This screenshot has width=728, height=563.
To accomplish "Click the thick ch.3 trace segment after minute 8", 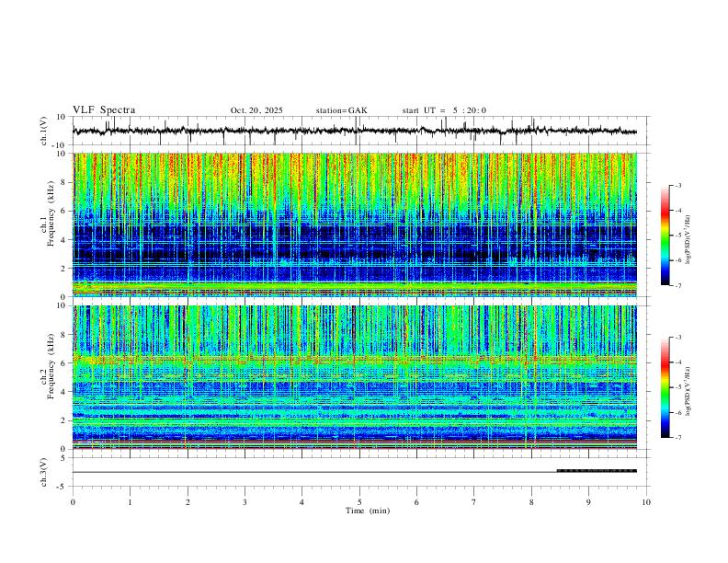I will coord(597,471).
